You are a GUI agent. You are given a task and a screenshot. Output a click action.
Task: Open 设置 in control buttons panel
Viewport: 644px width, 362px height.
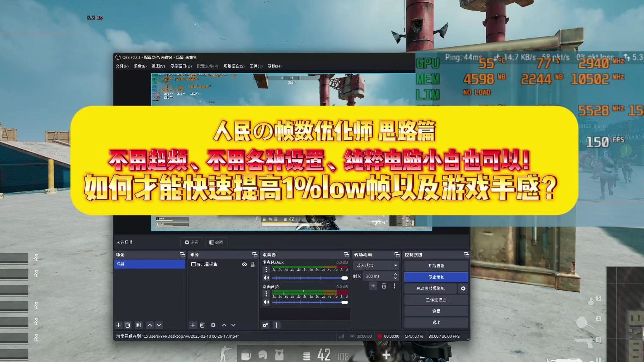[436, 311]
